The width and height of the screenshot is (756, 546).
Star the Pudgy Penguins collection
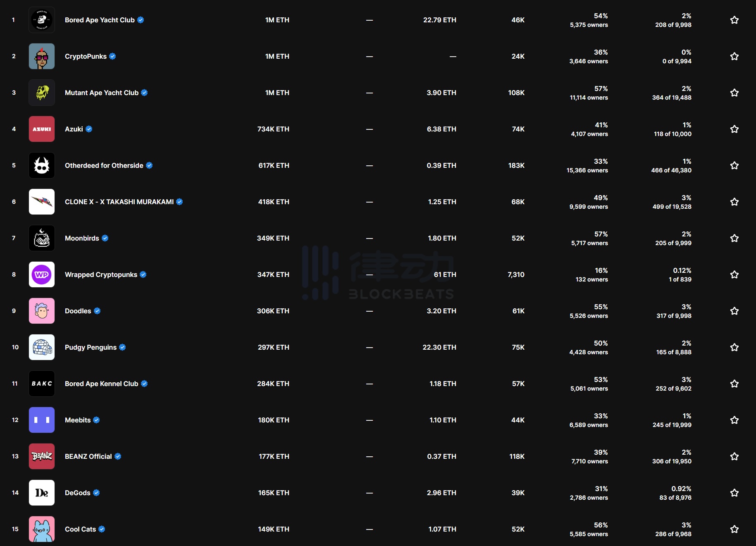(734, 347)
